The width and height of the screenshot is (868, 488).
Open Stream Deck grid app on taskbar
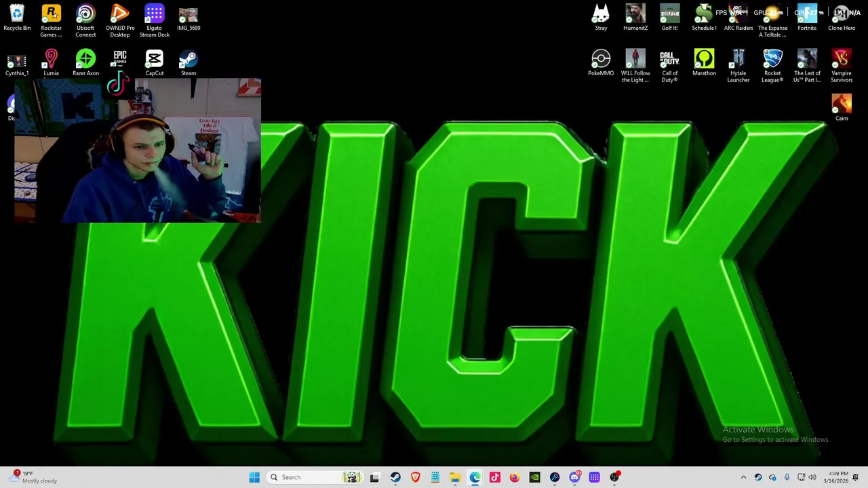point(594,477)
